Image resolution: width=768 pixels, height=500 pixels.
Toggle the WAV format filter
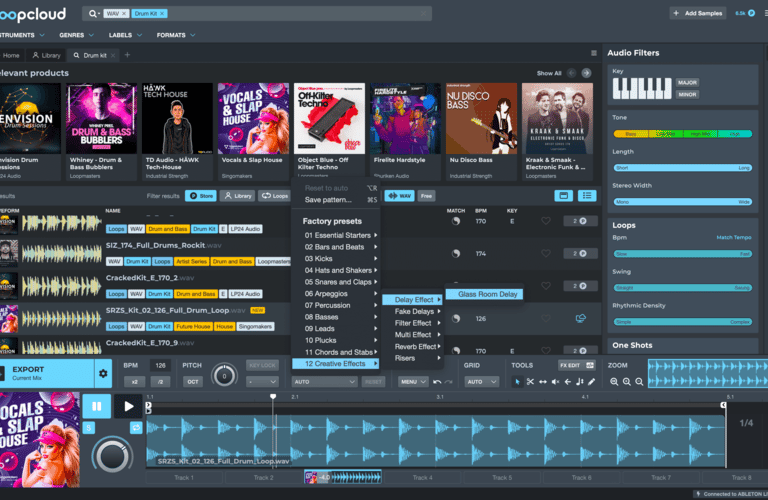click(x=400, y=196)
